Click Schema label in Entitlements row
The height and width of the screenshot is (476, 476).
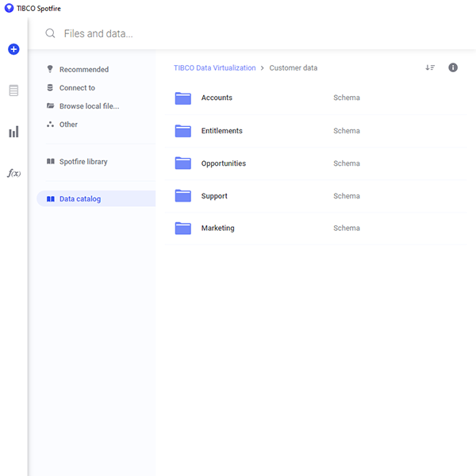pyautogui.click(x=347, y=131)
